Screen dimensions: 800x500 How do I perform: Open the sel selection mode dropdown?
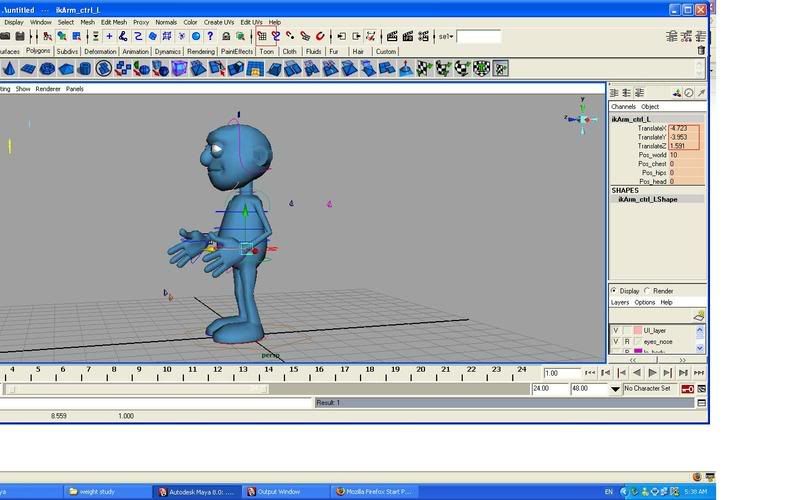pyautogui.click(x=447, y=37)
